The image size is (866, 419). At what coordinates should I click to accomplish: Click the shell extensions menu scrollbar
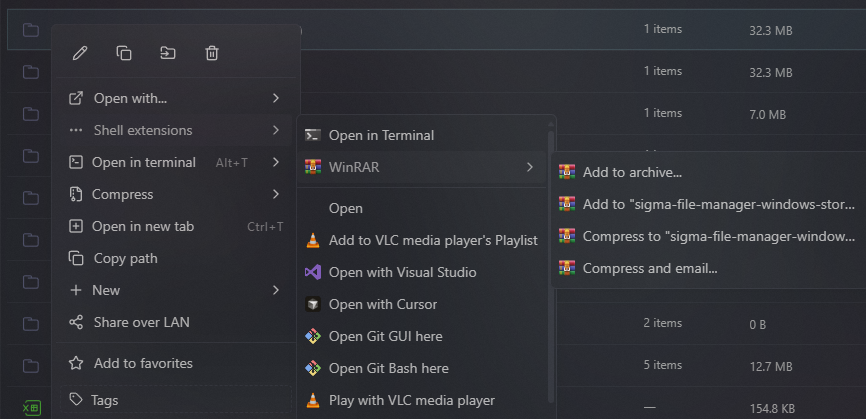(x=550, y=265)
